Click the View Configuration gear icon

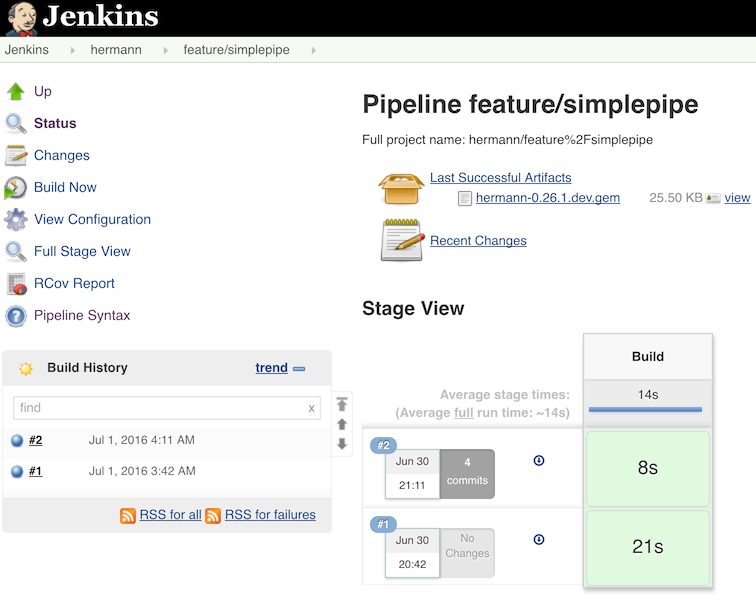point(16,219)
